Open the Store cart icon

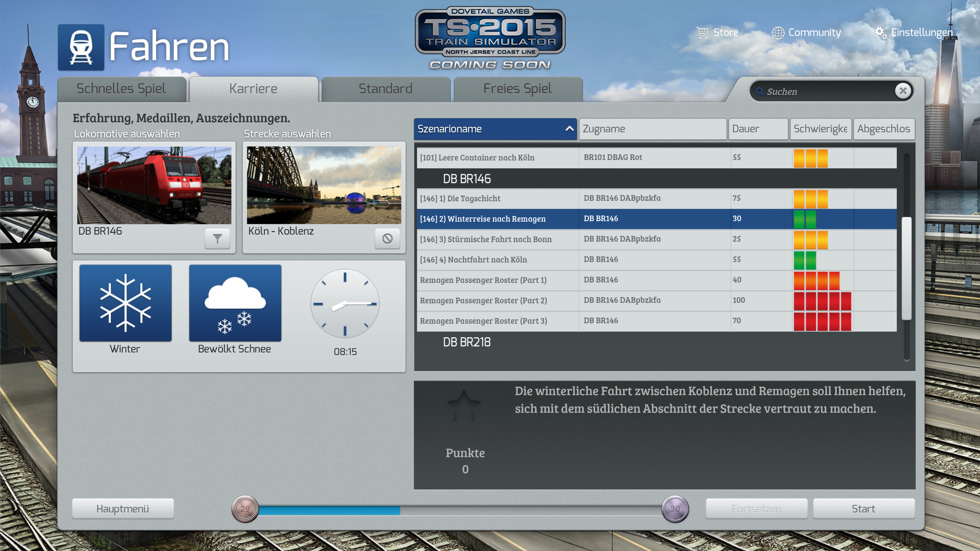click(702, 33)
